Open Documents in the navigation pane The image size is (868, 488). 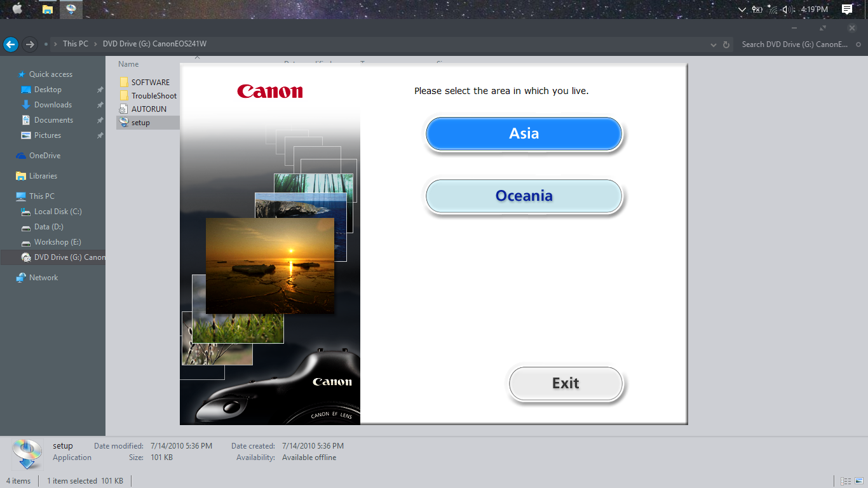(x=53, y=120)
